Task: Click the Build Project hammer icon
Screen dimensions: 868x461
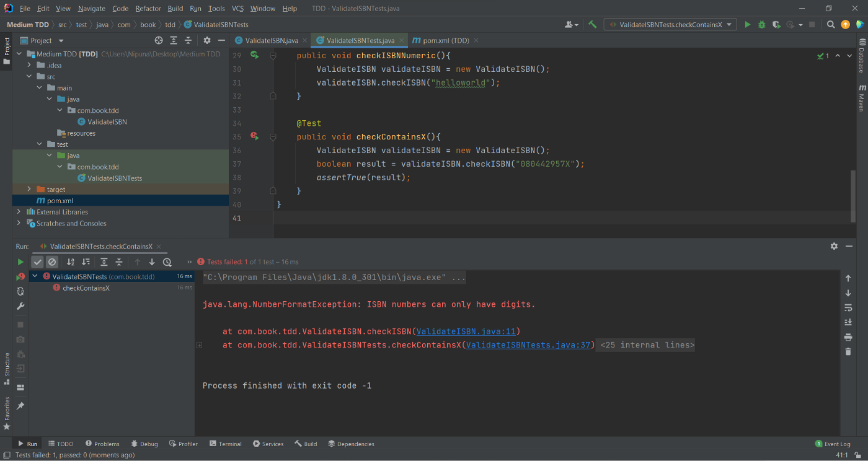Action: click(593, 25)
